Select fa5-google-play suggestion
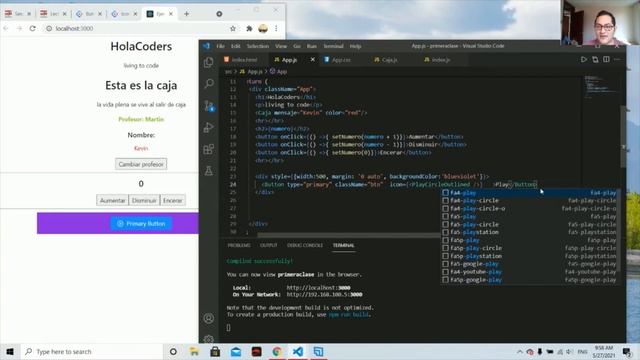The width and height of the screenshot is (640, 360). tap(530, 264)
